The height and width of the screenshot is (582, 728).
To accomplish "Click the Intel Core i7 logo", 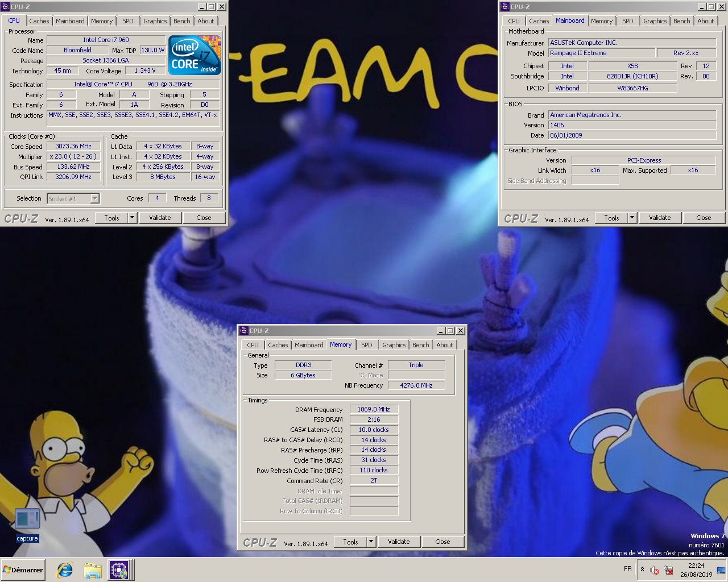I will (x=195, y=55).
